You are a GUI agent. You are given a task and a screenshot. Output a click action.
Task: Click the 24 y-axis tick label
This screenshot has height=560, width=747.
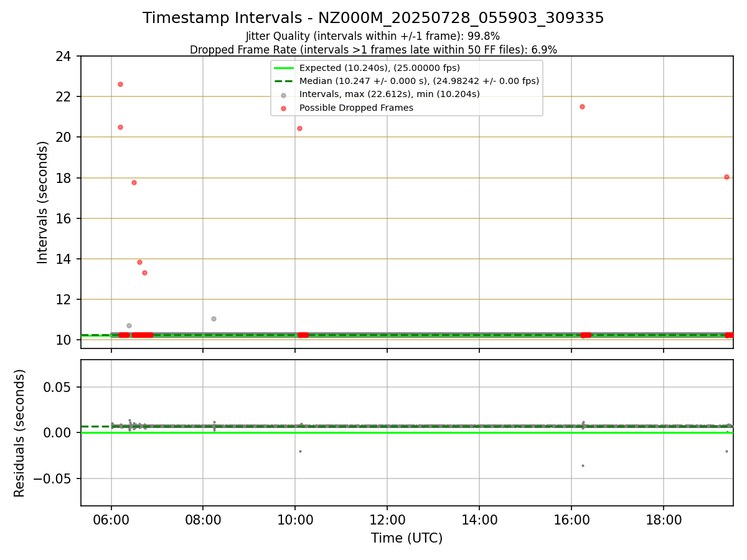[63, 56]
